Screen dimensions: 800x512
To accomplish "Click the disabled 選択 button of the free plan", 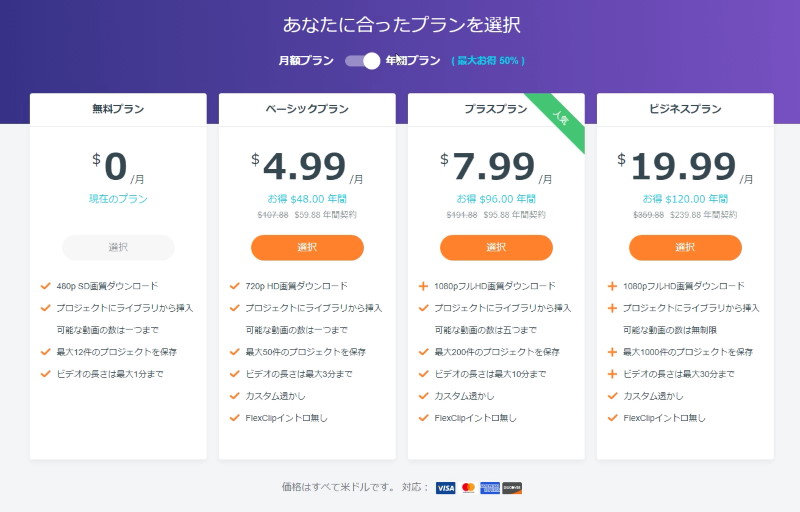I will pyautogui.click(x=118, y=247).
